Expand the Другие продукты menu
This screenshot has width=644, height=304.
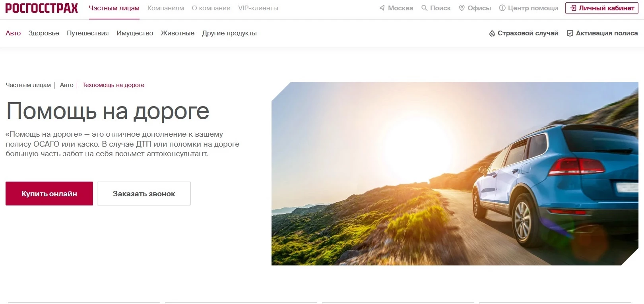tap(229, 33)
